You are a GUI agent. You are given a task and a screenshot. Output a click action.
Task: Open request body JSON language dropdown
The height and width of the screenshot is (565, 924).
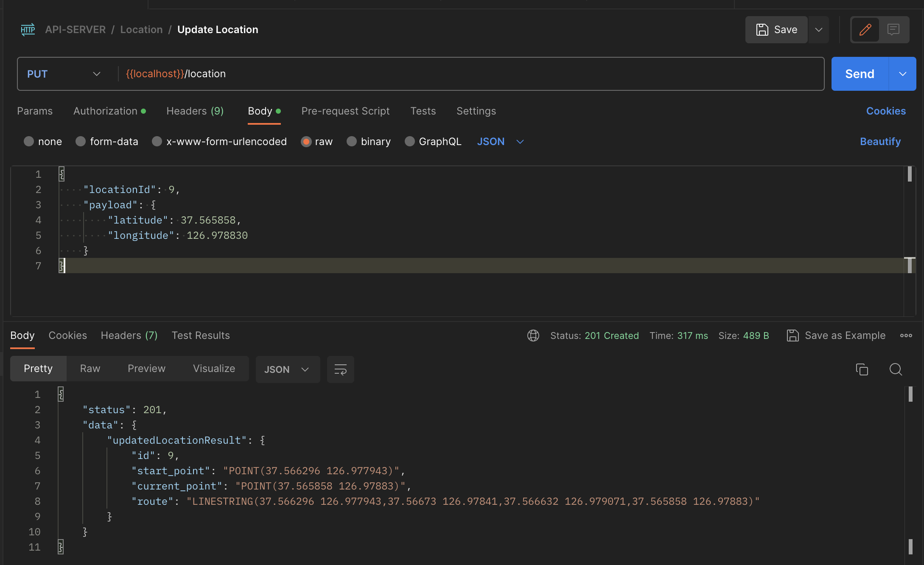501,142
